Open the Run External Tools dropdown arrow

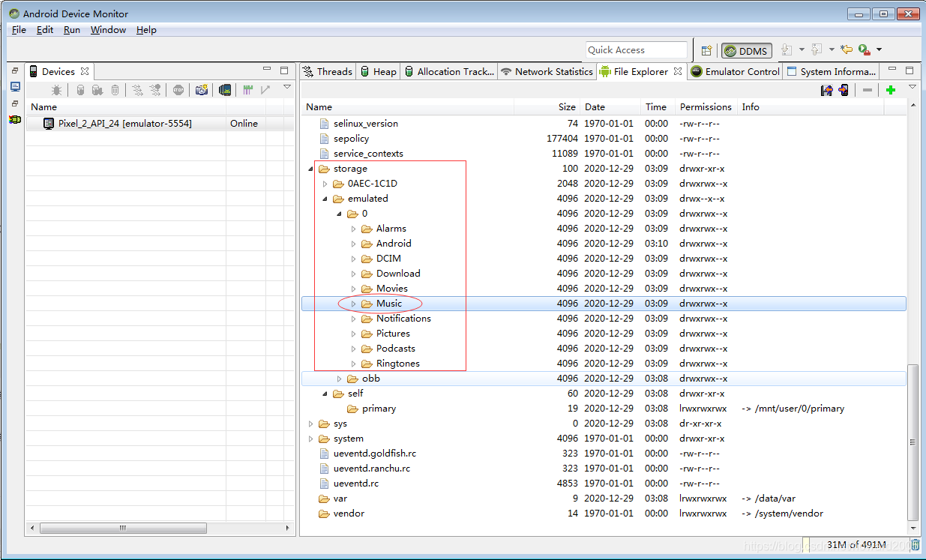pyautogui.click(x=879, y=50)
